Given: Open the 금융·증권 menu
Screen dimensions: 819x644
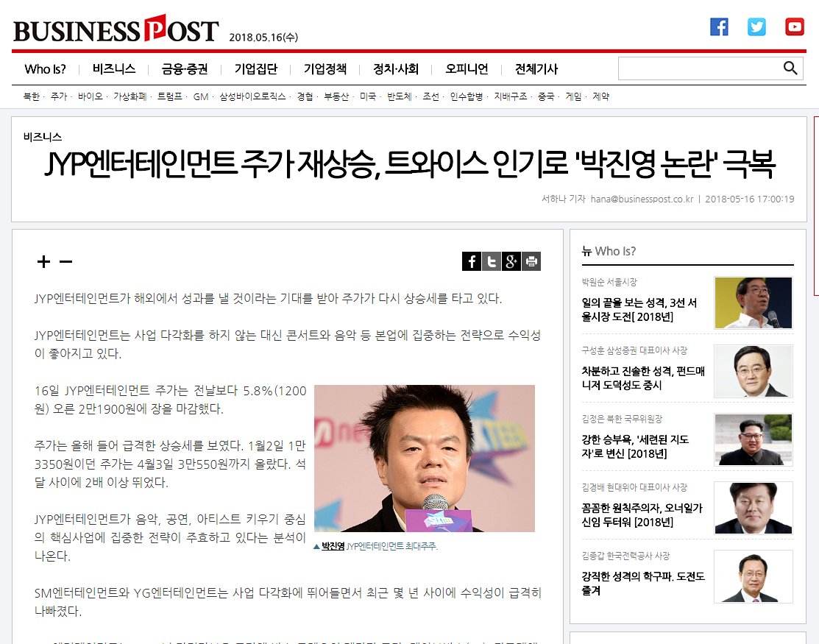Looking at the screenshot, I should [x=185, y=69].
